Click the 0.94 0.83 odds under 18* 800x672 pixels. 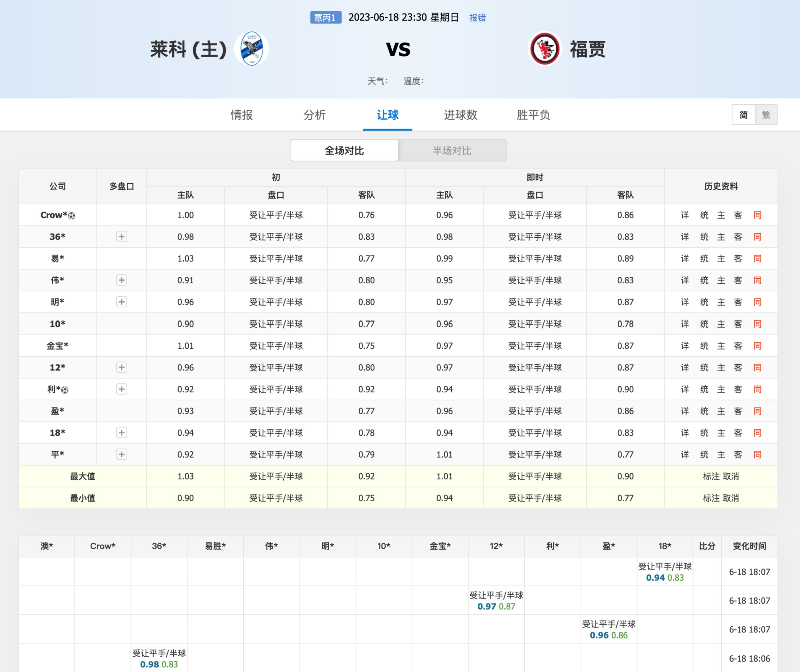pyautogui.click(x=665, y=577)
